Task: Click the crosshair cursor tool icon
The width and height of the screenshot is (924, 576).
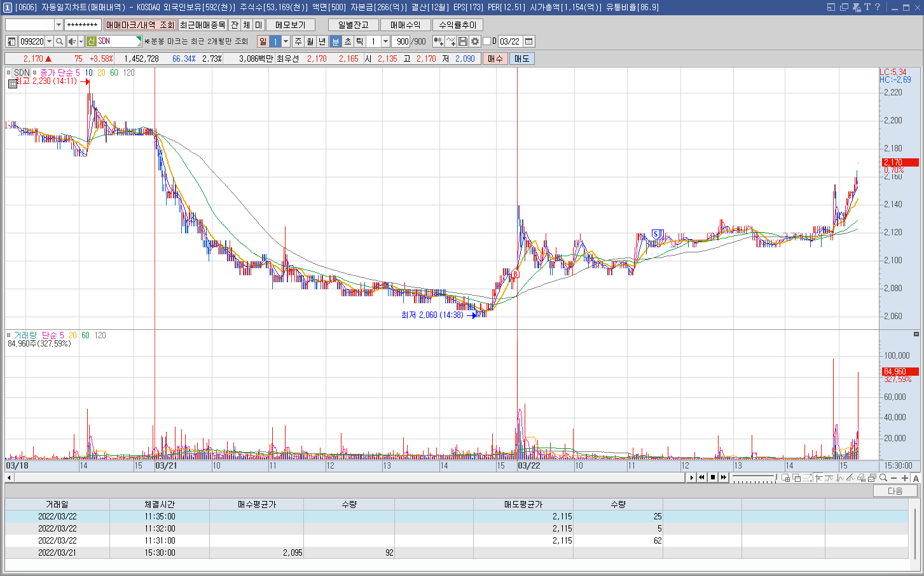Action: coord(818,477)
